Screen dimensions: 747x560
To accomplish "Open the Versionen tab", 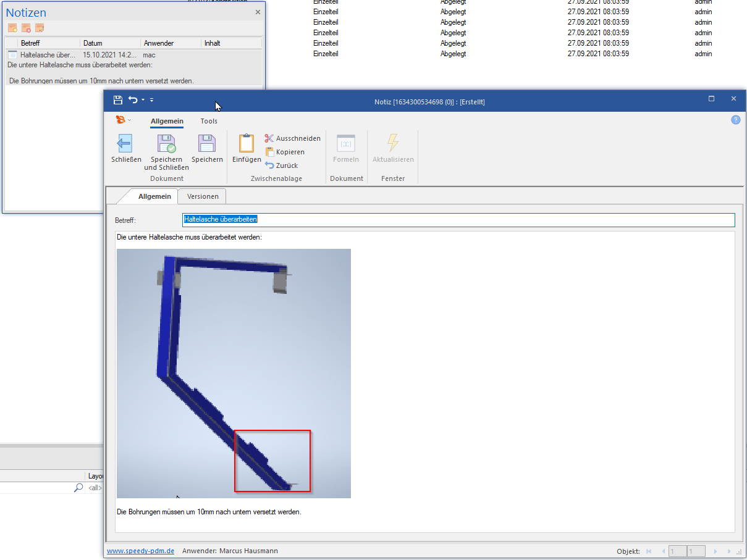I will [x=203, y=196].
